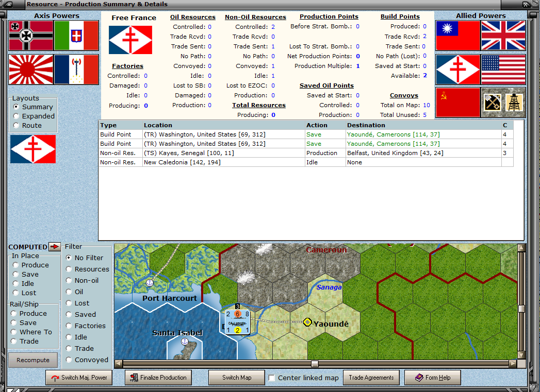
Task: Select In Place Lost option
Action: tap(15, 293)
